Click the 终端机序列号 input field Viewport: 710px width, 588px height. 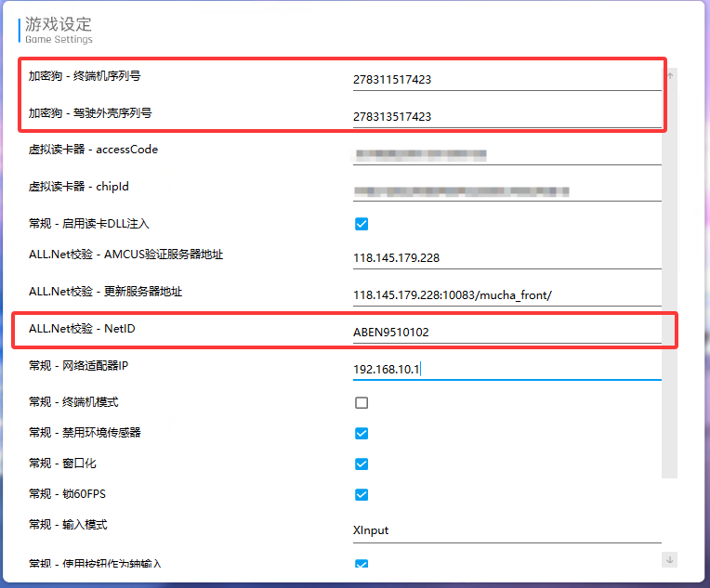click(x=506, y=80)
